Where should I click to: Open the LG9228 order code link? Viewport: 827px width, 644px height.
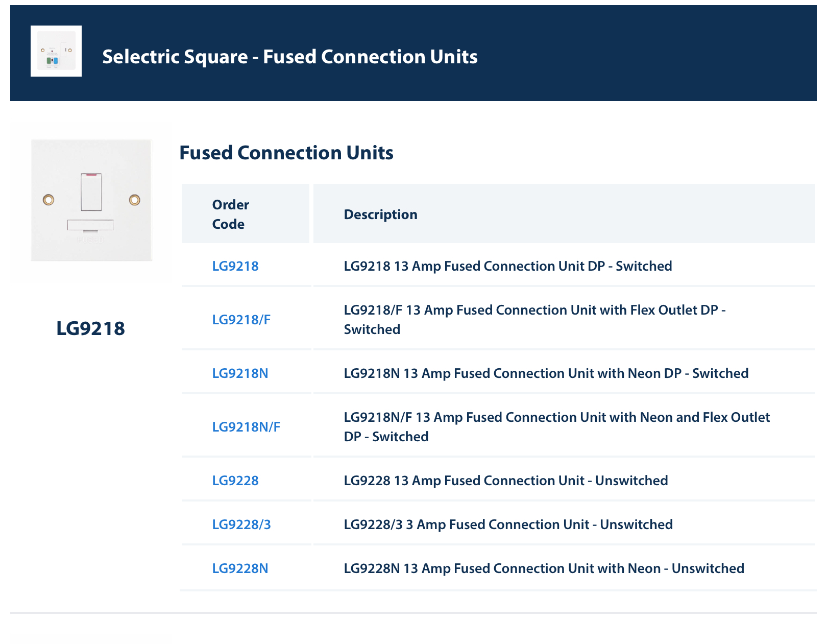(x=235, y=481)
